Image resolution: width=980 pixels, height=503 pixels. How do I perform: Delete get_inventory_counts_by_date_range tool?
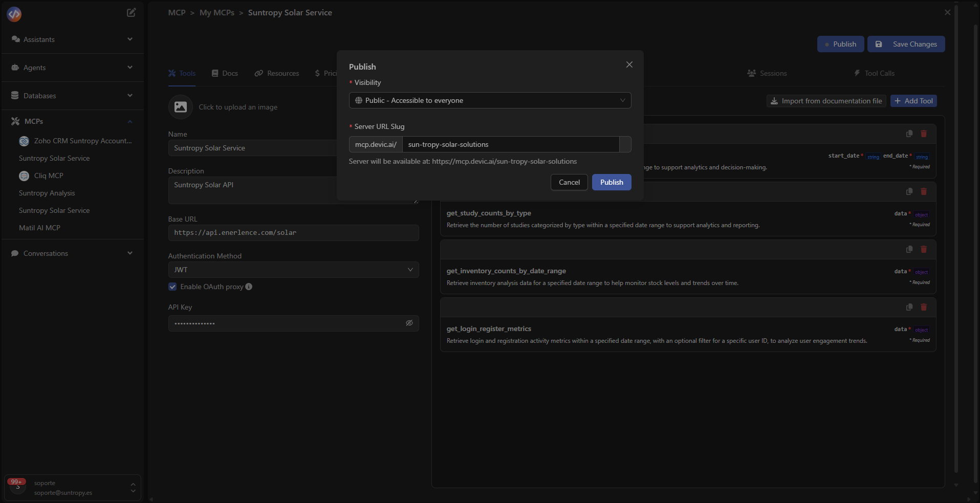point(924,249)
